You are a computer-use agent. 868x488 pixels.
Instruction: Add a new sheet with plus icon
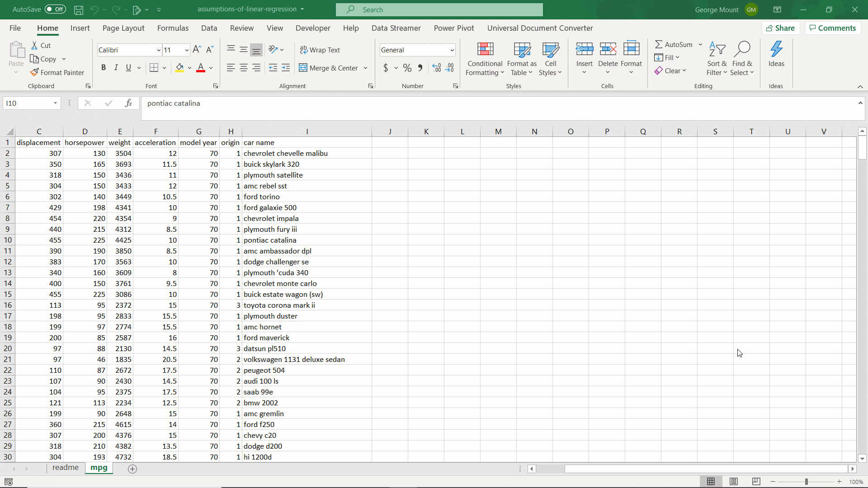click(132, 469)
